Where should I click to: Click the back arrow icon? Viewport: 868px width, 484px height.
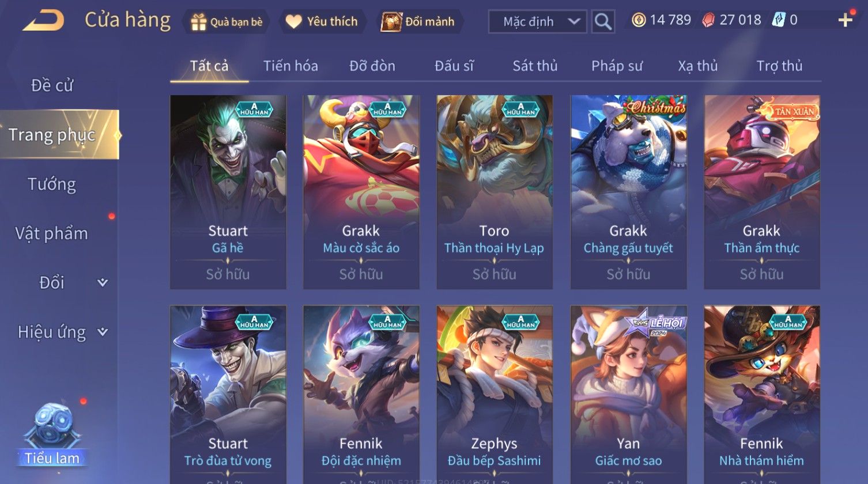pyautogui.click(x=44, y=21)
